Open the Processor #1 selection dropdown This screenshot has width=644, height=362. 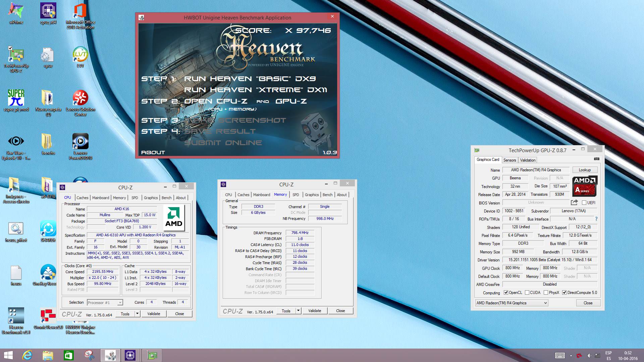coord(105,302)
